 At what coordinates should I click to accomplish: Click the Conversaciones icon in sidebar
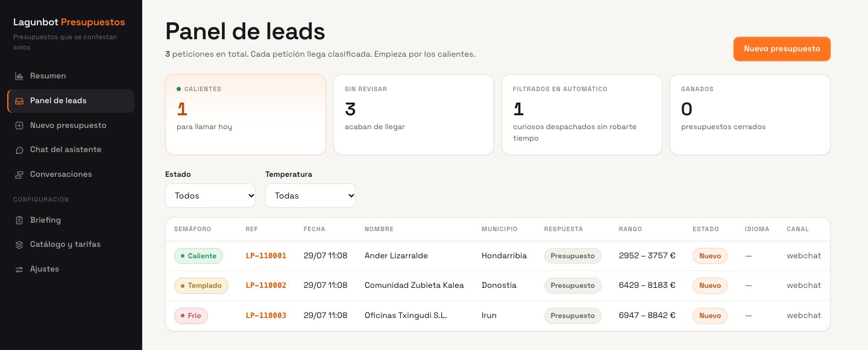pyautogui.click(x=19, y=174)
